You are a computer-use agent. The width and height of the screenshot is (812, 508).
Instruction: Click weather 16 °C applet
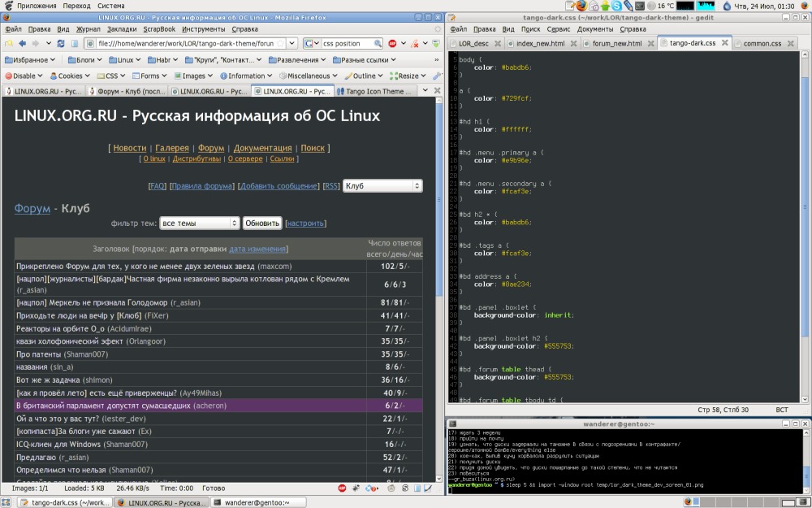(661, 6)
